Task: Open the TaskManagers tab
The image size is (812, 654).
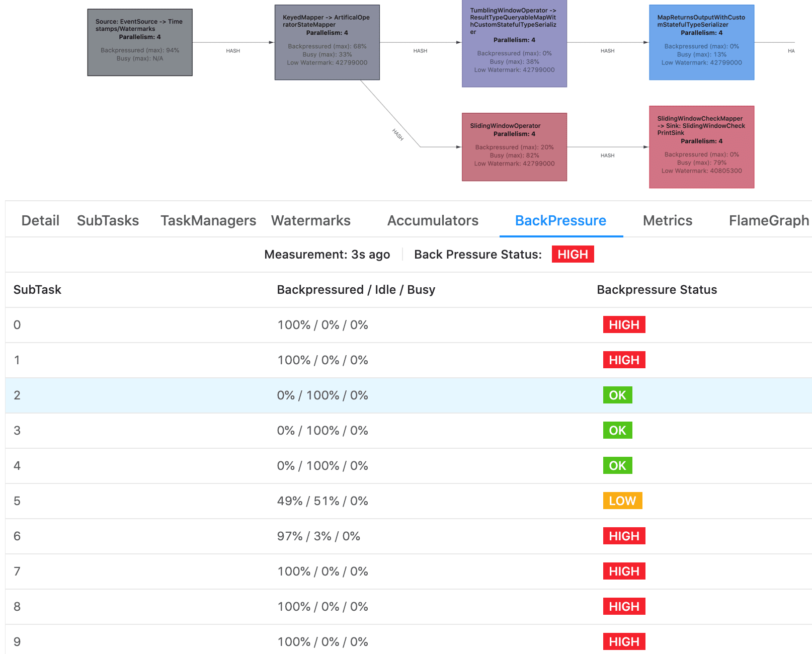Action: point(208,220)
